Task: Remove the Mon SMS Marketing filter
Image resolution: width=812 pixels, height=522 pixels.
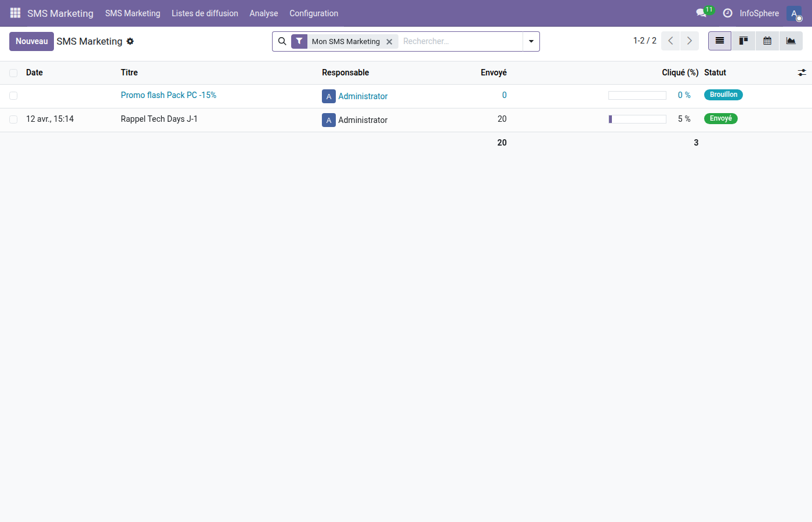Action: [389, 41]
